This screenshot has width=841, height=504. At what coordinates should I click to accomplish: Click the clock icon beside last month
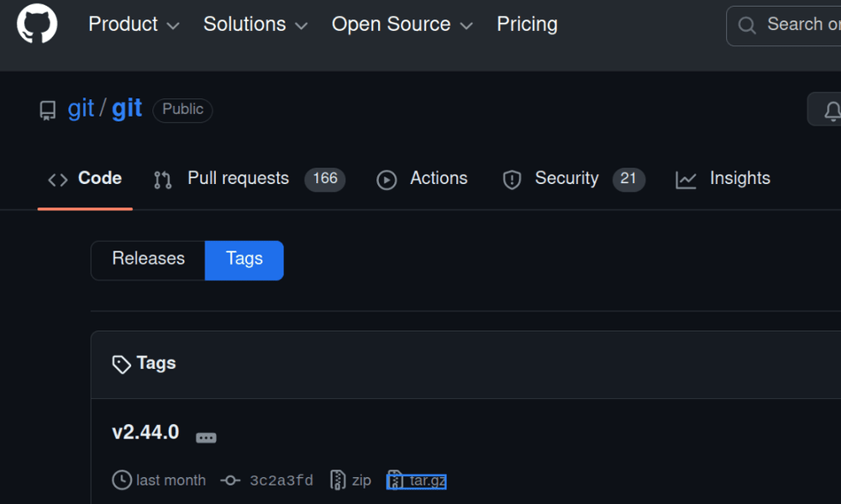tap(122, 480)
